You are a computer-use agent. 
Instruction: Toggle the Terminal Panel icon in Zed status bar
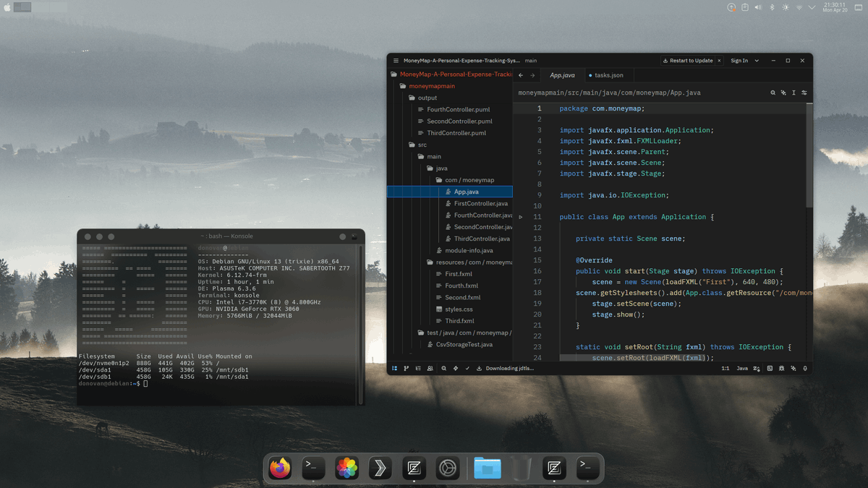[770, 368]
